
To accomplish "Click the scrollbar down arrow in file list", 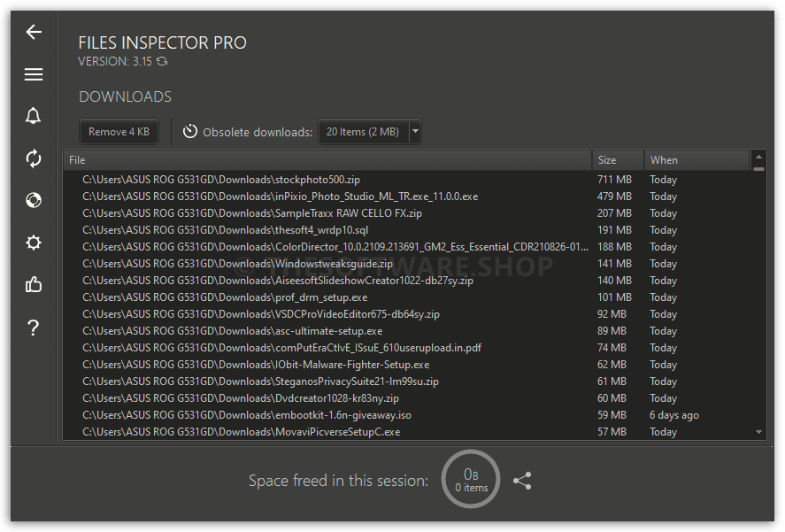I will 759,432.
